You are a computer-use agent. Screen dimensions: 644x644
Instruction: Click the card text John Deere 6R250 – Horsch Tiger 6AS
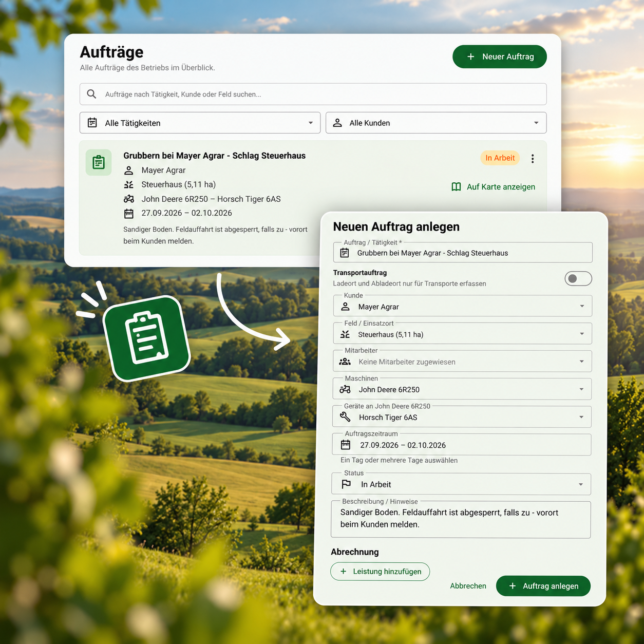click(x=211, y=199)
